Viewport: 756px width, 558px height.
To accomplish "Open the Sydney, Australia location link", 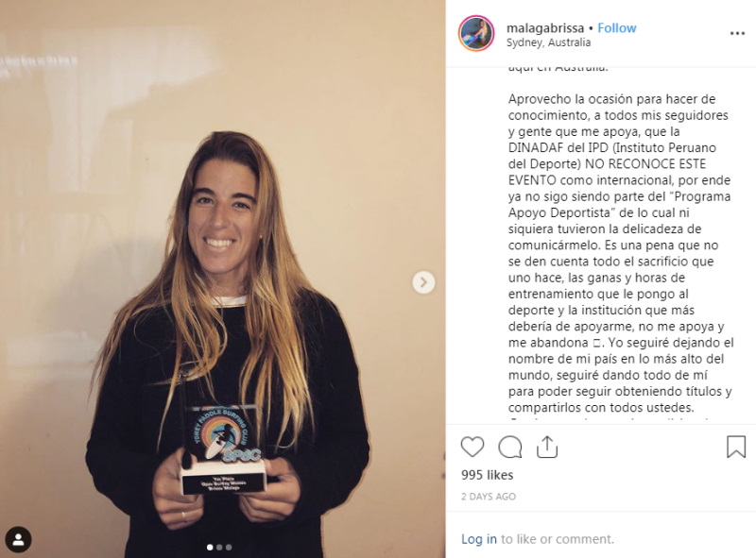I will [x=548, y=42].
